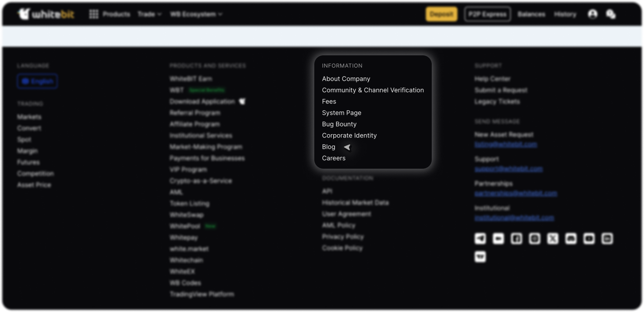
Task: Open the Whitechain link
Action: (x=186, y=260)
